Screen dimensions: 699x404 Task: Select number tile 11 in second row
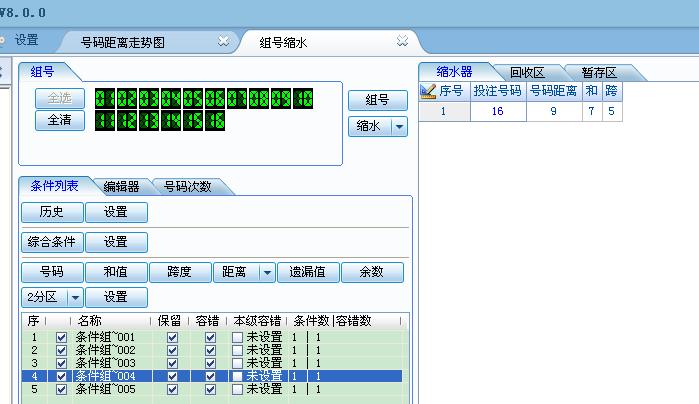pos(105,120)
